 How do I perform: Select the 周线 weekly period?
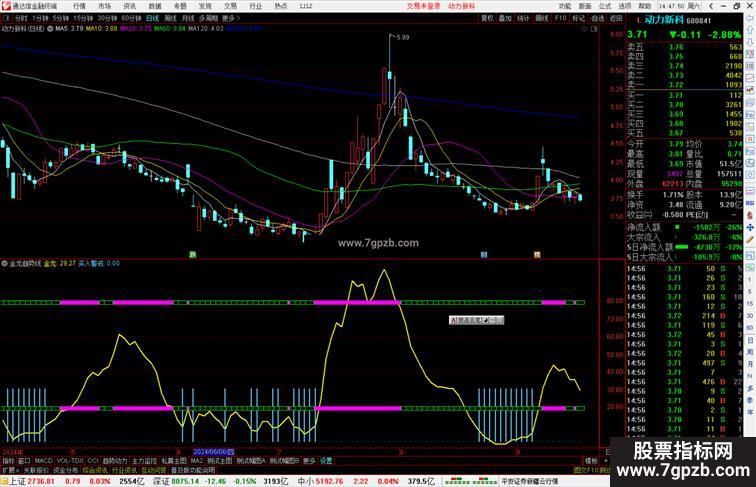(x=170, y=18)
